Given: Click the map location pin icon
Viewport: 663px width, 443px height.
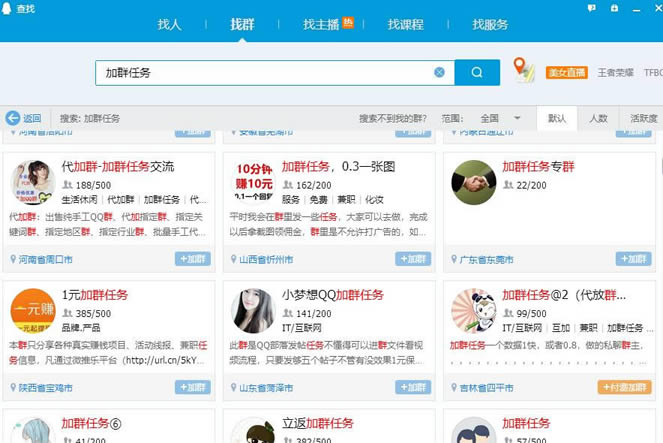Looking at the screenshot, I should 521,70.
